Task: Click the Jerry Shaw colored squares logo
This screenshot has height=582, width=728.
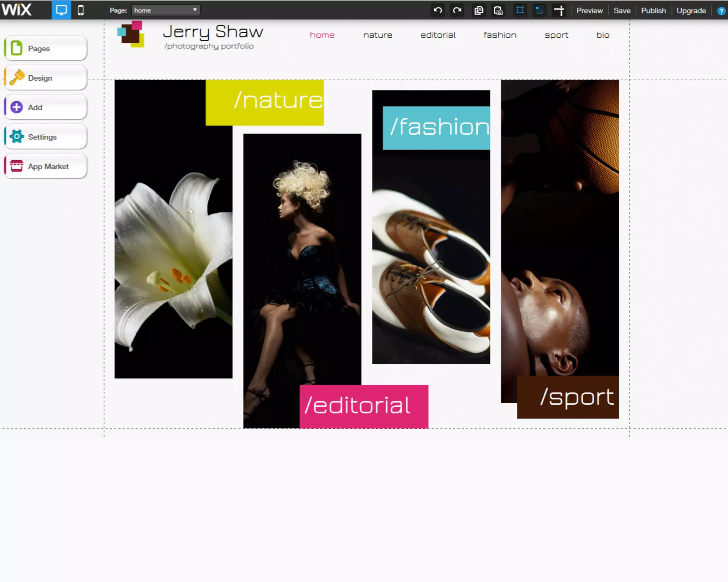Action: (x=131, y=34)
